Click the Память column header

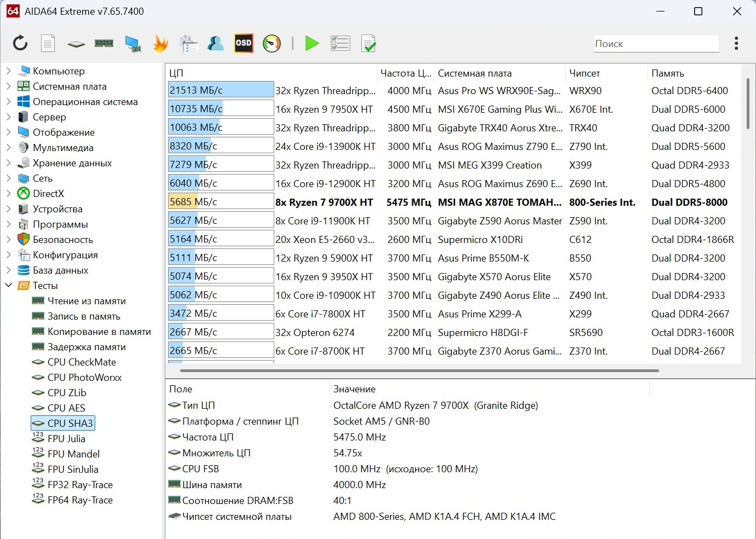point(667,73)
